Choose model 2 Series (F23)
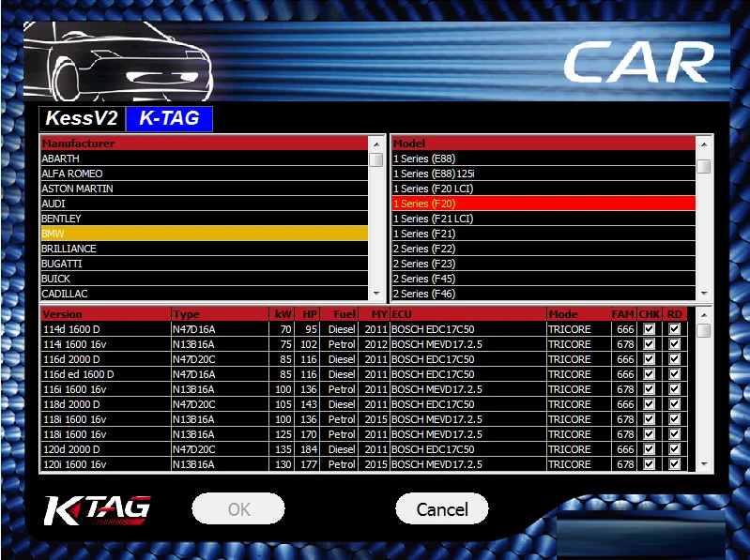The image size is (750, 560). [543, 264]
